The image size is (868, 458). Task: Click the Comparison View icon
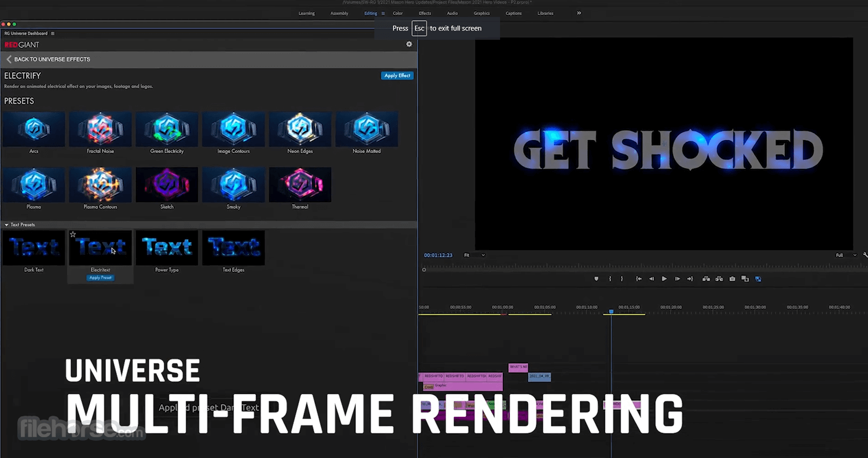(x=745, y=279)
